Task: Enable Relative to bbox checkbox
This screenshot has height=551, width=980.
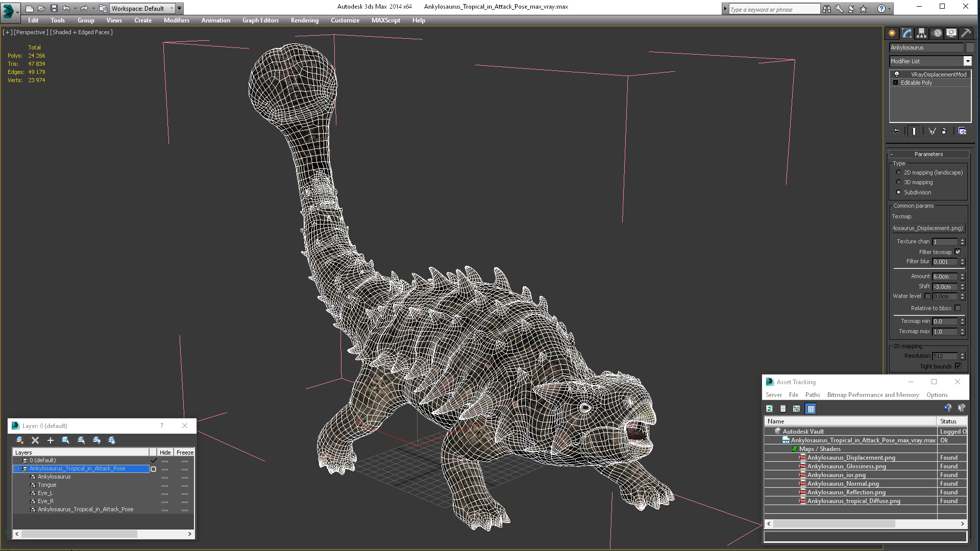Action: [958, 308]
